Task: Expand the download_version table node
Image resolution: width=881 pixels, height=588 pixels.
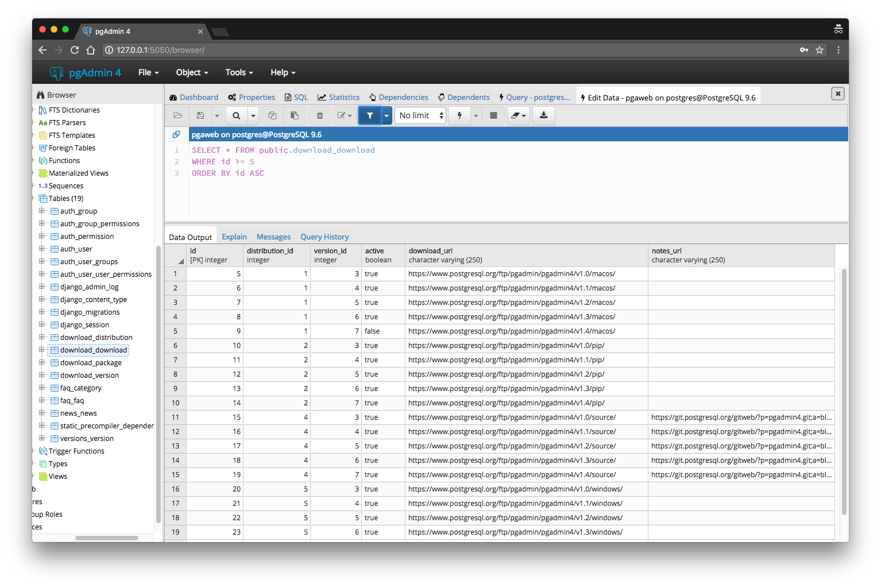Action: (x=42, y=375)
